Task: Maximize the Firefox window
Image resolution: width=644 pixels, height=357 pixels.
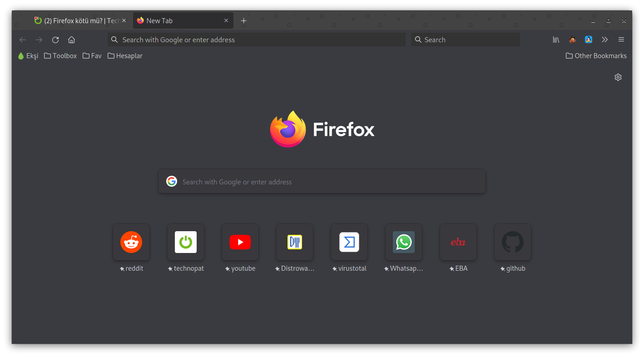Action: pos(609,21)
